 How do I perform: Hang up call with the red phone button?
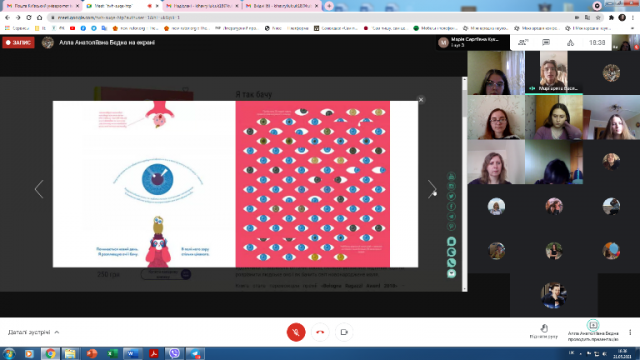pyautogui.click(x=320, y=332)
